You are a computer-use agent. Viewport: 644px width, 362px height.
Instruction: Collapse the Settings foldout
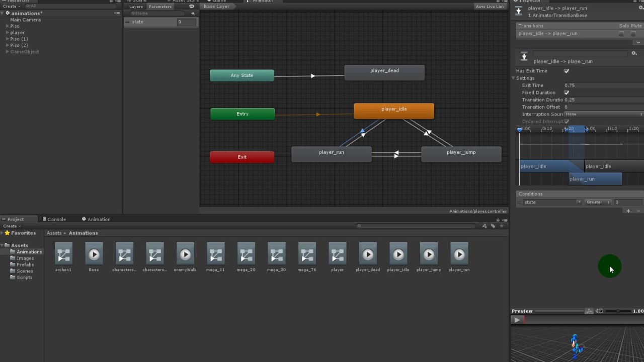click(x=514, y=78)
